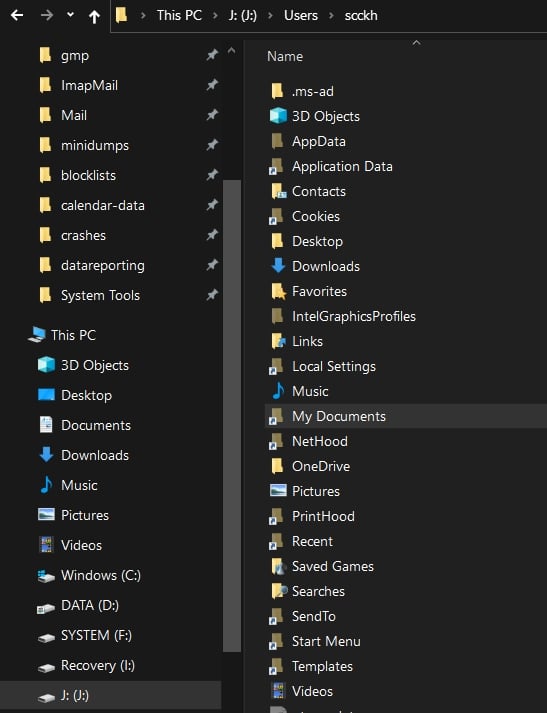Open chevron dropdown after Users
547x713 pixels.
coord(331,15)
